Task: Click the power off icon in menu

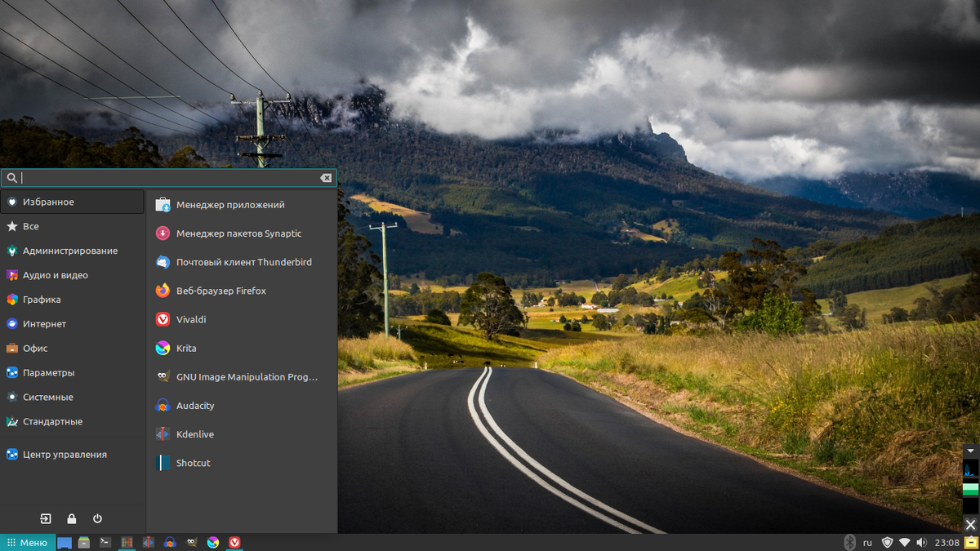Action: click(x=97, y=518)
